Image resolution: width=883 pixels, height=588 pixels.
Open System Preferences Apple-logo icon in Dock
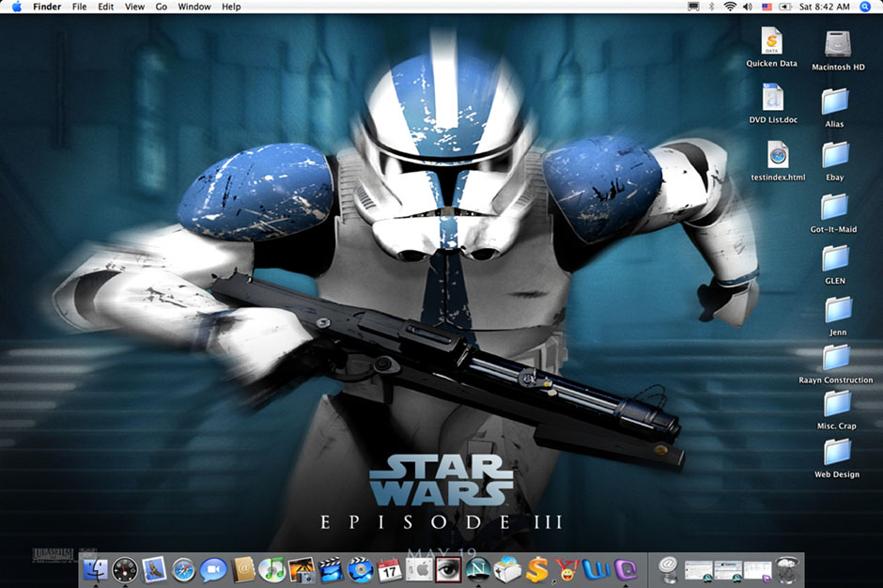tap(419, 570)
